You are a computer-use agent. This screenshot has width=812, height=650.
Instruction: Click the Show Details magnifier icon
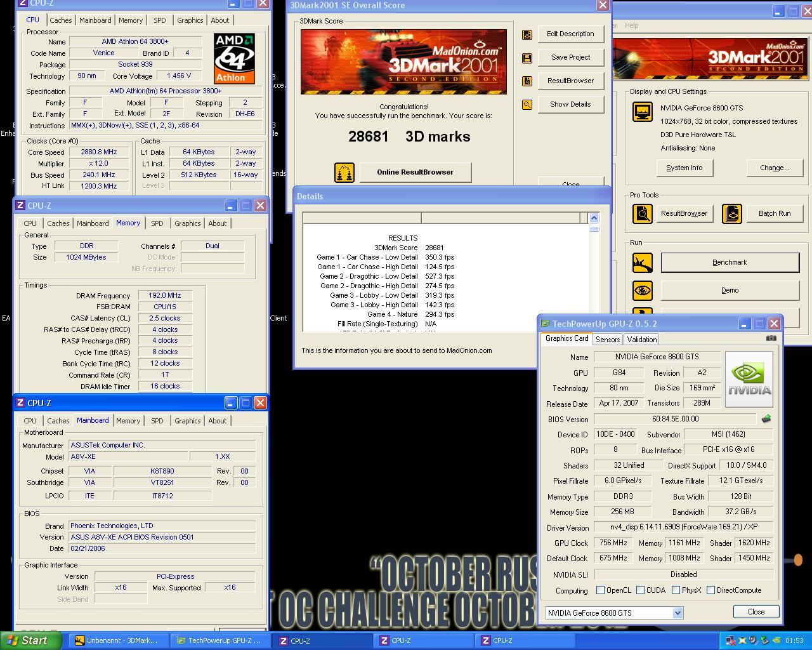coord(527,105)
